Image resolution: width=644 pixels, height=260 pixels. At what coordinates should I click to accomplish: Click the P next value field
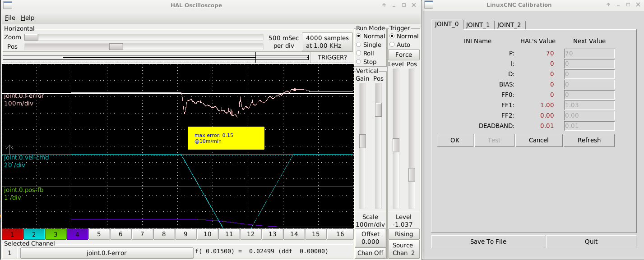pos(589,53)
